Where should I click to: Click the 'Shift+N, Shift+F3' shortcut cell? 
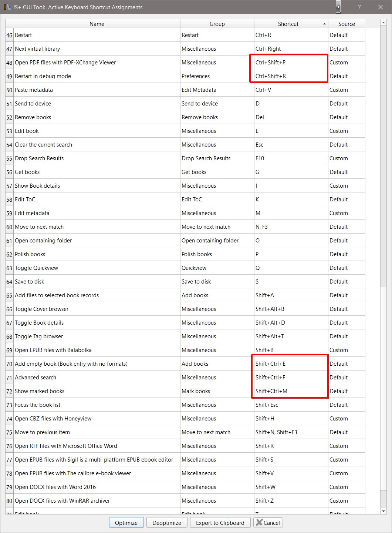pos(291,432)
